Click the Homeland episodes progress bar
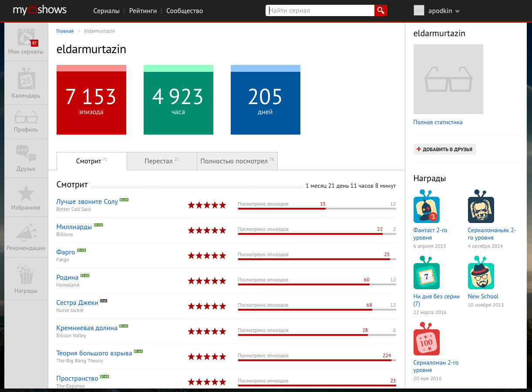 coord(317,284)
